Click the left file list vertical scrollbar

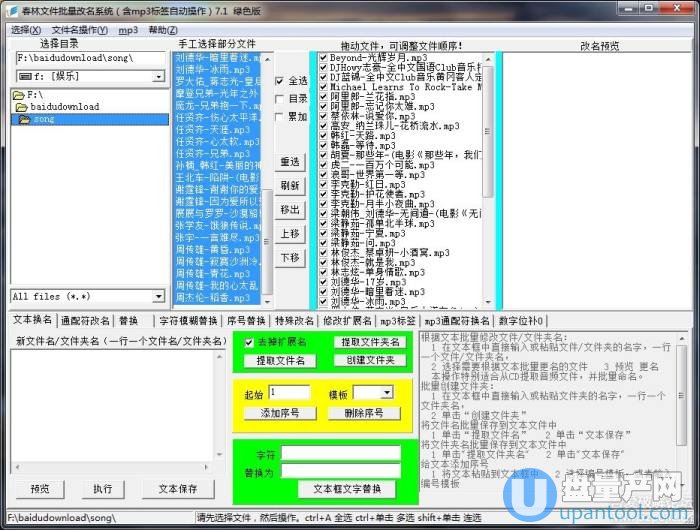pyautogui.click(x=267, y=180)
